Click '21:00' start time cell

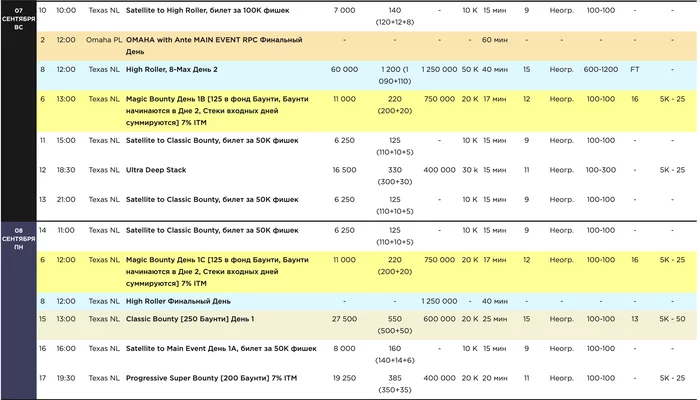click(x=66, y=200)
